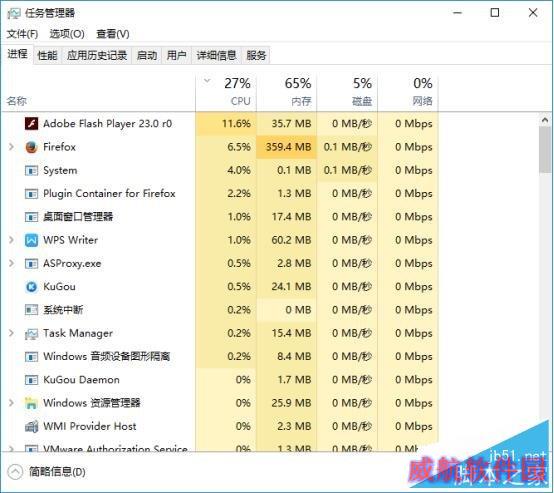The image size is (554, 493).
Task: Click the 25.9 MB memory cell
Action: [x=287, y=403]
